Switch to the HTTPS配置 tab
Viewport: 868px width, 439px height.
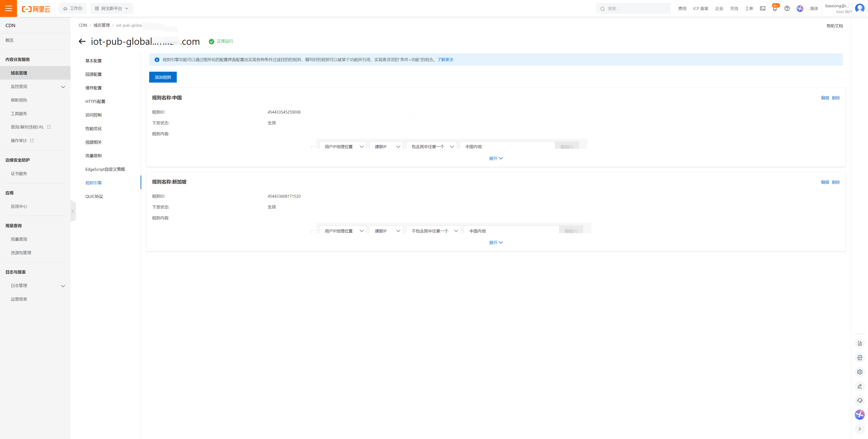[95, 101]
